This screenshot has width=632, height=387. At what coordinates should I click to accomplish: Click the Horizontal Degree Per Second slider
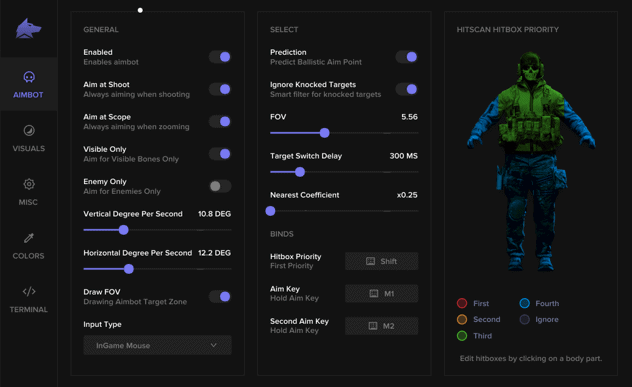pyautogui.click(x=157, y=269)
